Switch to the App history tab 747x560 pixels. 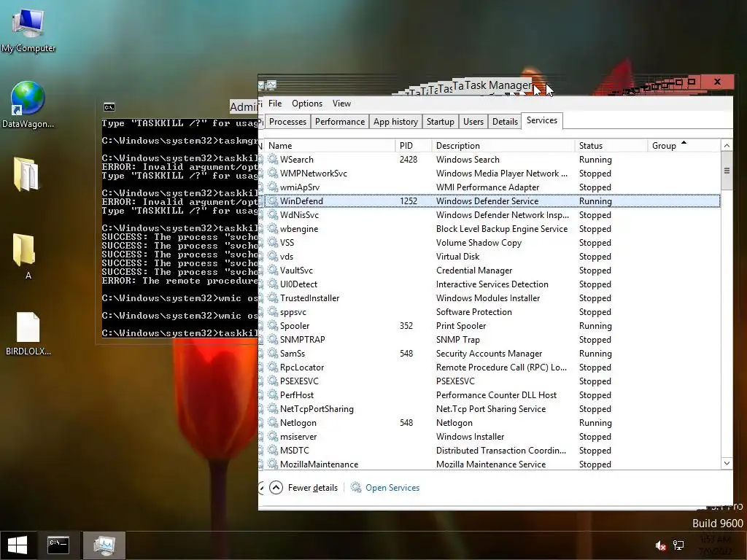(395, 122)
